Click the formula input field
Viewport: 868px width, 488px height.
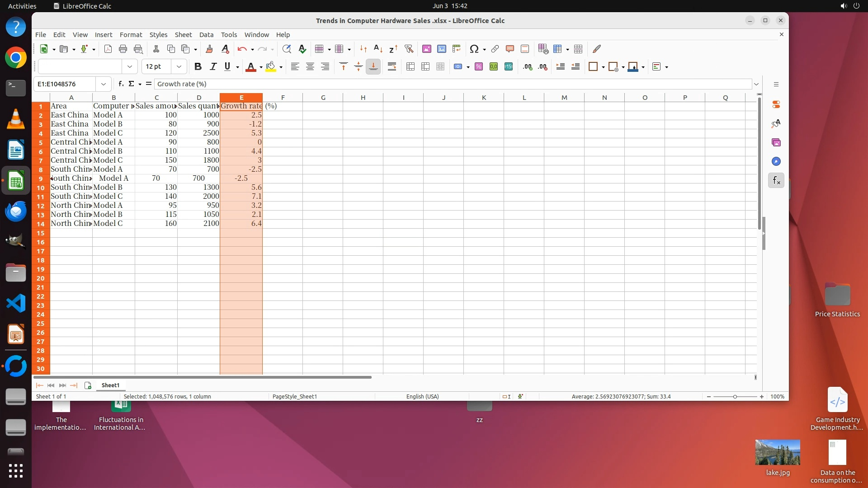click(x=452, y=84)
